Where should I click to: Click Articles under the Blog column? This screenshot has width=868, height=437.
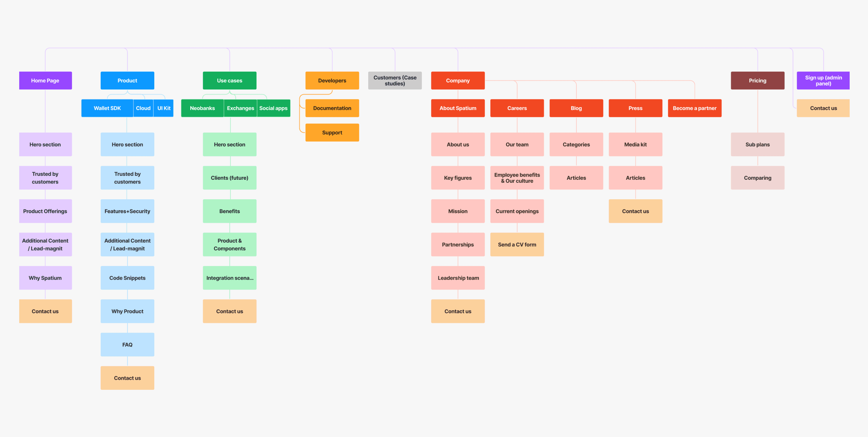coord(576,178)
